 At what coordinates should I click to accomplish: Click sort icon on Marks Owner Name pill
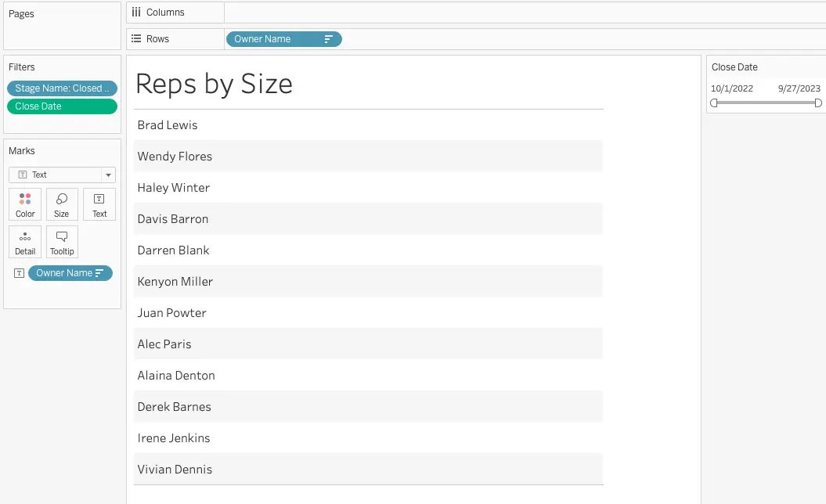[x=99, y=273]
